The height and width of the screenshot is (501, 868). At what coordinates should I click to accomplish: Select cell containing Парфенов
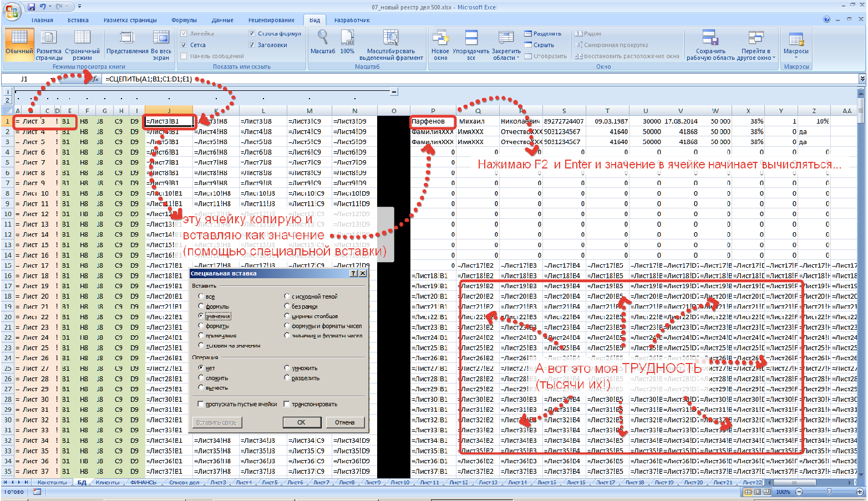coord(433,121)
